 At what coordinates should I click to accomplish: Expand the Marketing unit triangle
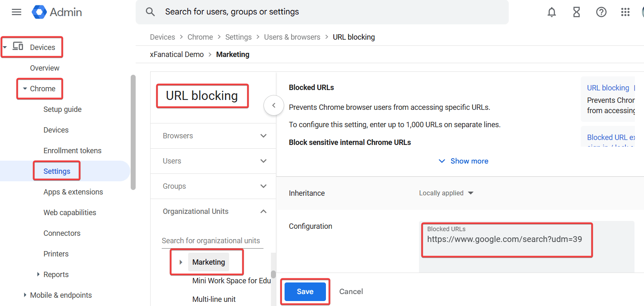181,262
